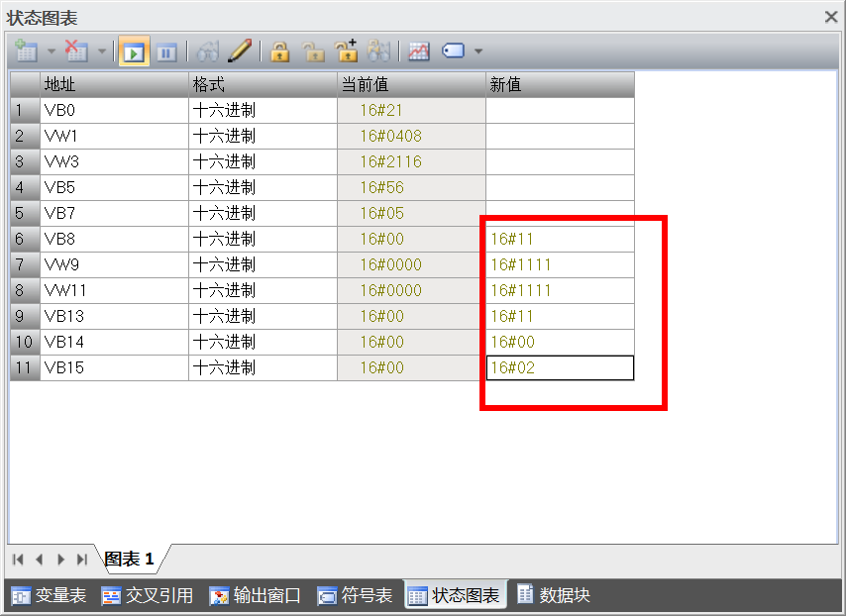Switch to the 输出窗口 tab
This screenshot has width=846, height=616.
click(255, 595)
